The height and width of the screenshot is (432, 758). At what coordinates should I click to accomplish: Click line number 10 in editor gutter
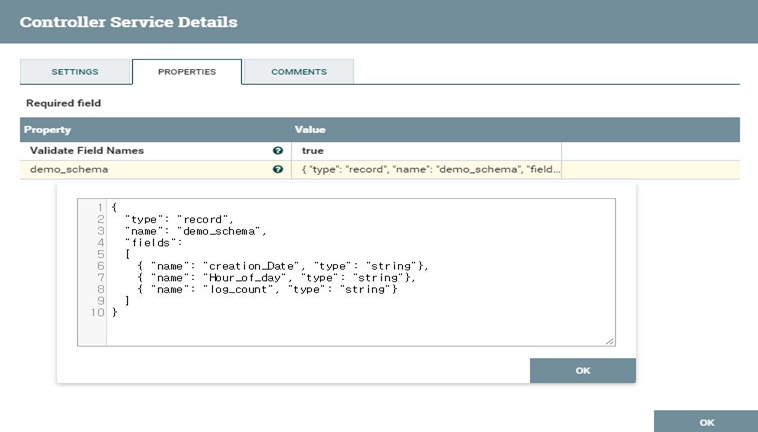pos(97,312)
